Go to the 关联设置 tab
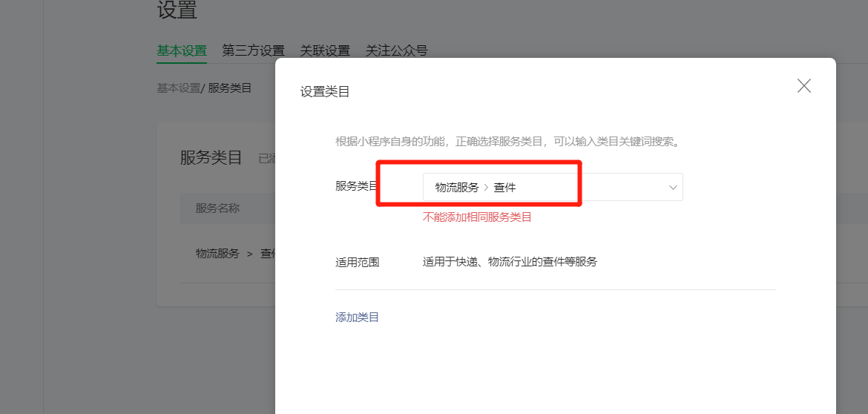 325,50
